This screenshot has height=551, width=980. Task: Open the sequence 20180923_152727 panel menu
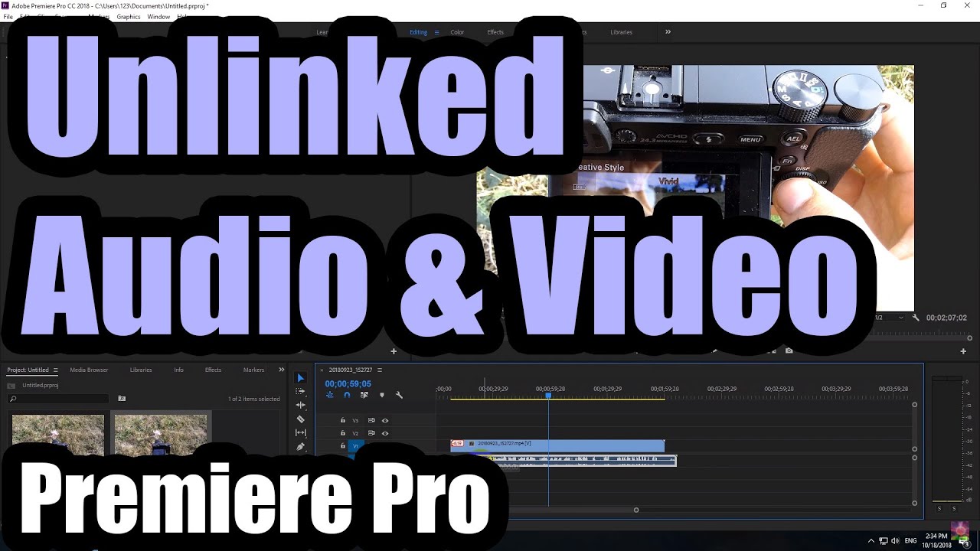click(379, 370)
